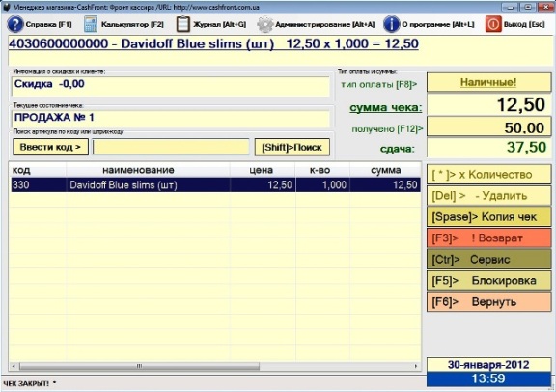Screen dimensions: 556x392
Task: Click the '[Spase]> Копия чек' button
Action: pos(488,216)
